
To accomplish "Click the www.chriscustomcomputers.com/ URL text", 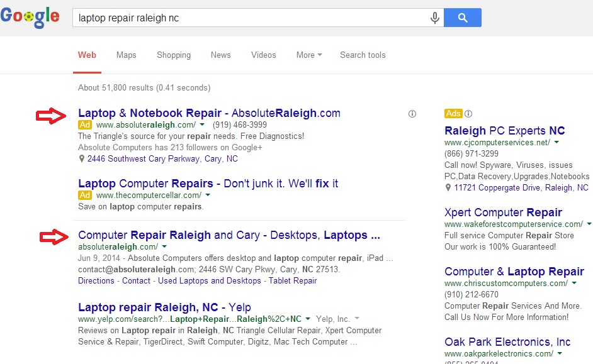I will tap(506, 283).
